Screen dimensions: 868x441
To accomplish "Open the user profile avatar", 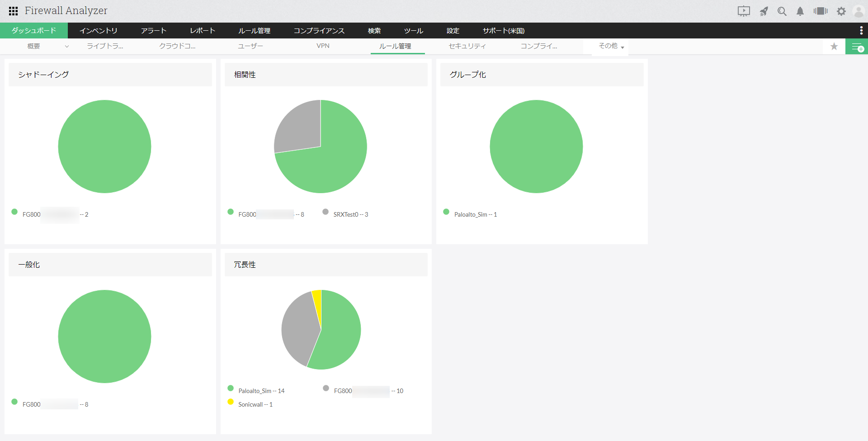I will [x=859, y=11].
